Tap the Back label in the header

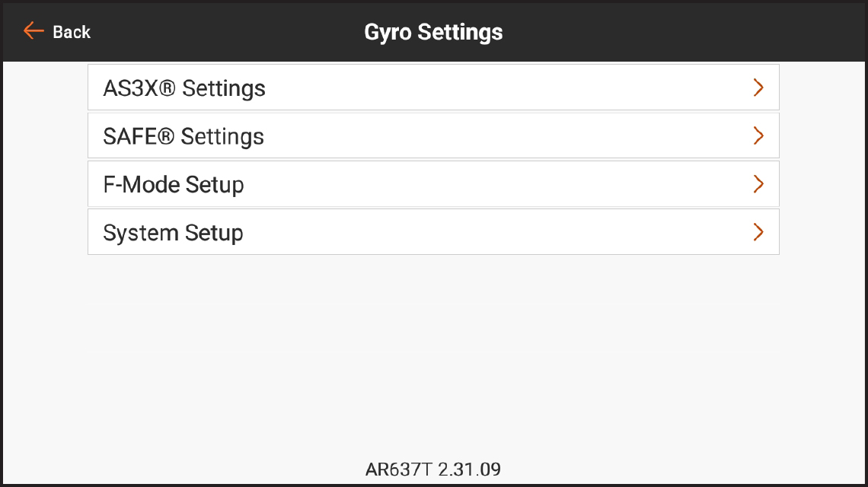click(71, 32)
